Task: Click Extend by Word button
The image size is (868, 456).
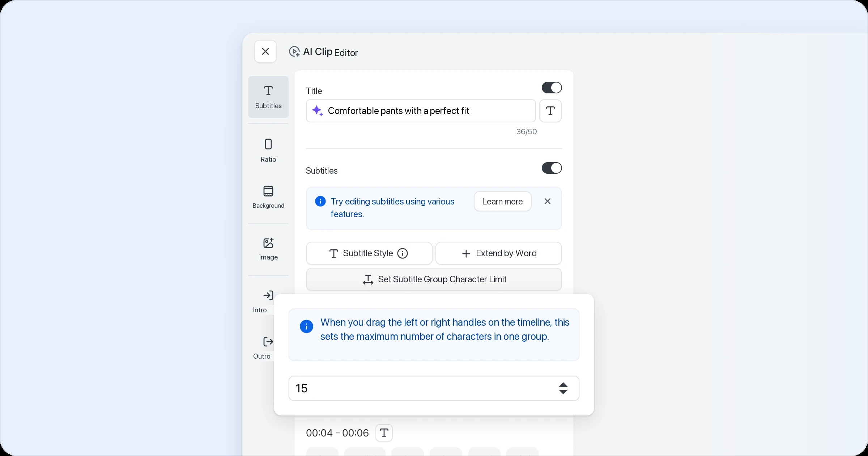Action: point(499,253)
